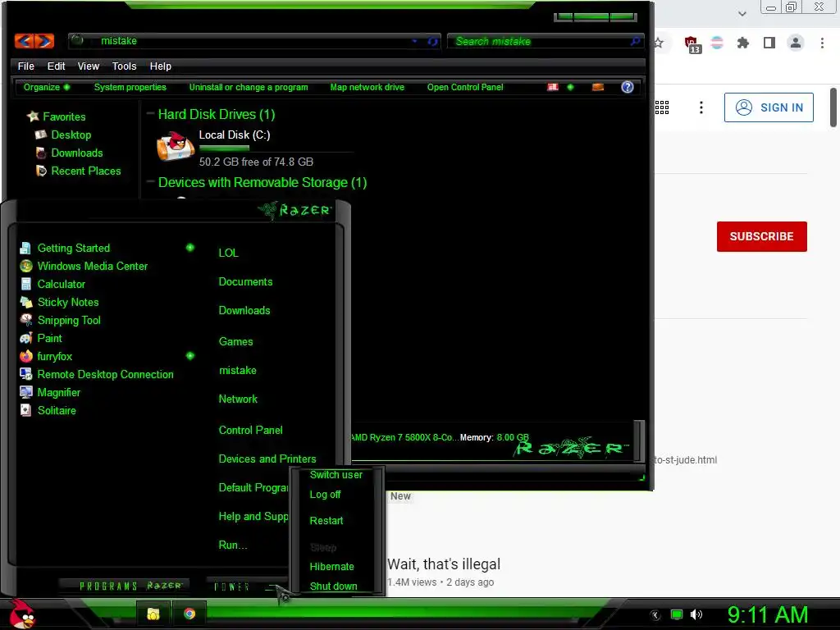Click the forward arrow in Explorer
The height and width of the screenshot is (630, 840).
point(44,41)
